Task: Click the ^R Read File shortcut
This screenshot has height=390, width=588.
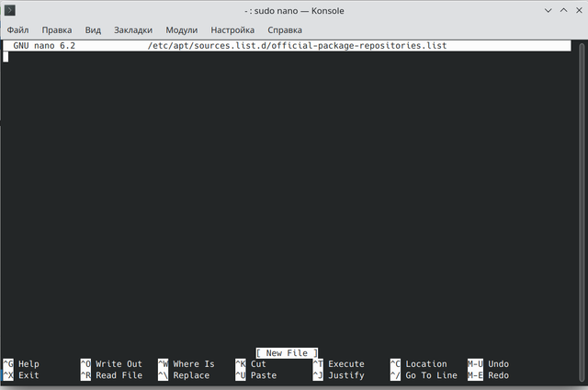Action: pos(111,375)
